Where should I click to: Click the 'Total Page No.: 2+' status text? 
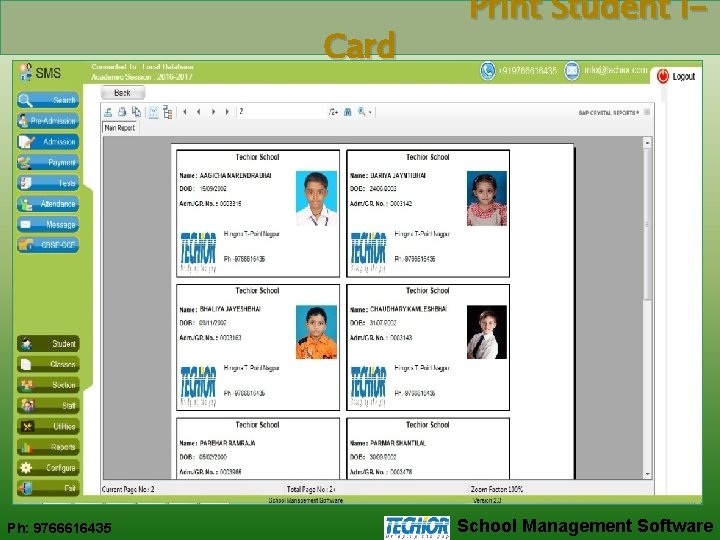[311, 489]
